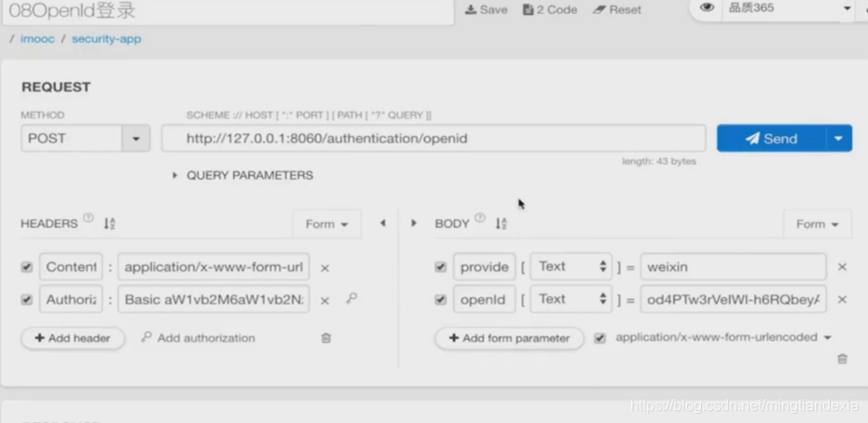Screen dimensions: 868x423
Task: Click into the request URL field
Action: click(x=434, y=138)
